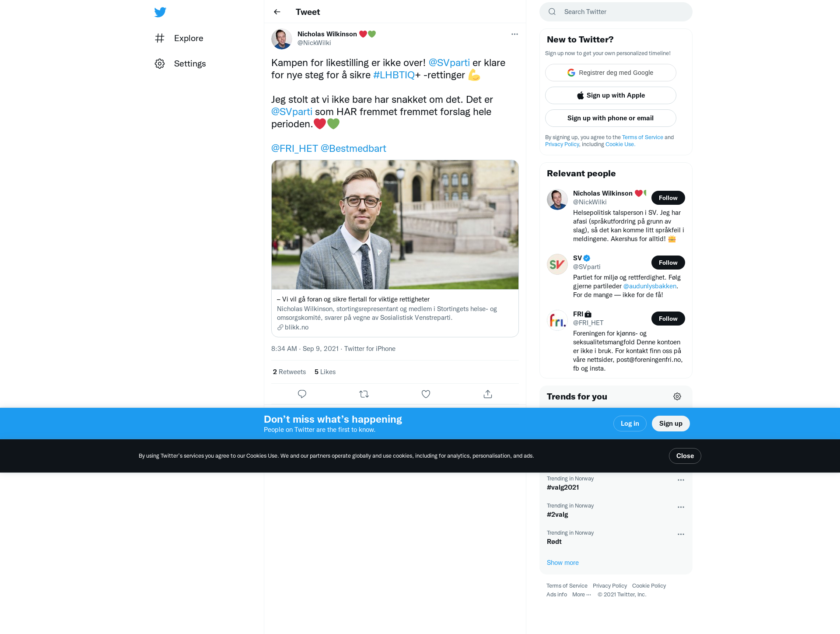Open more options for #valg2021 trend
Viewport: 840px width, 634px height.
coord(681,480)
